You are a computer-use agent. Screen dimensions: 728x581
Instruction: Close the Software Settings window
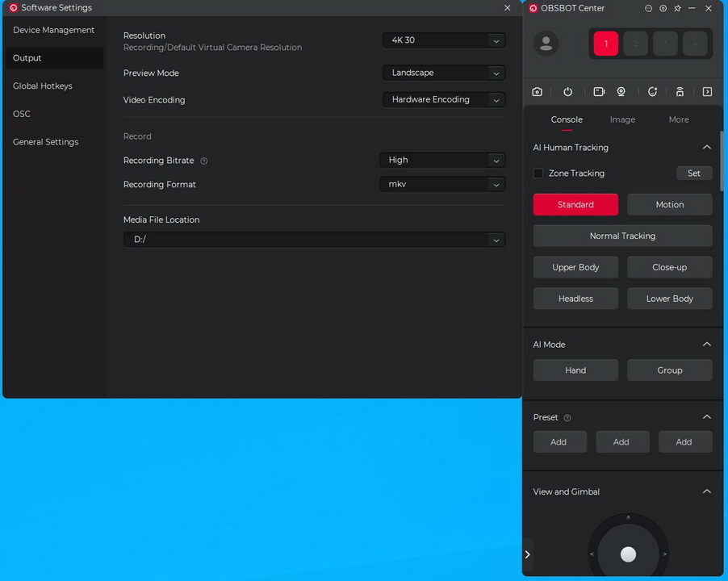pos(508,8)
